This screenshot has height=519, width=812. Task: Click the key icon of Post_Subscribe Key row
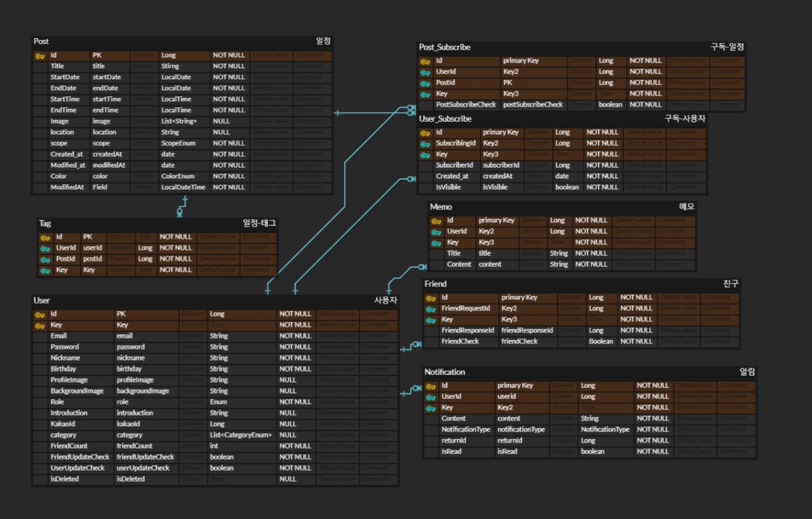[x=425, y=94]
